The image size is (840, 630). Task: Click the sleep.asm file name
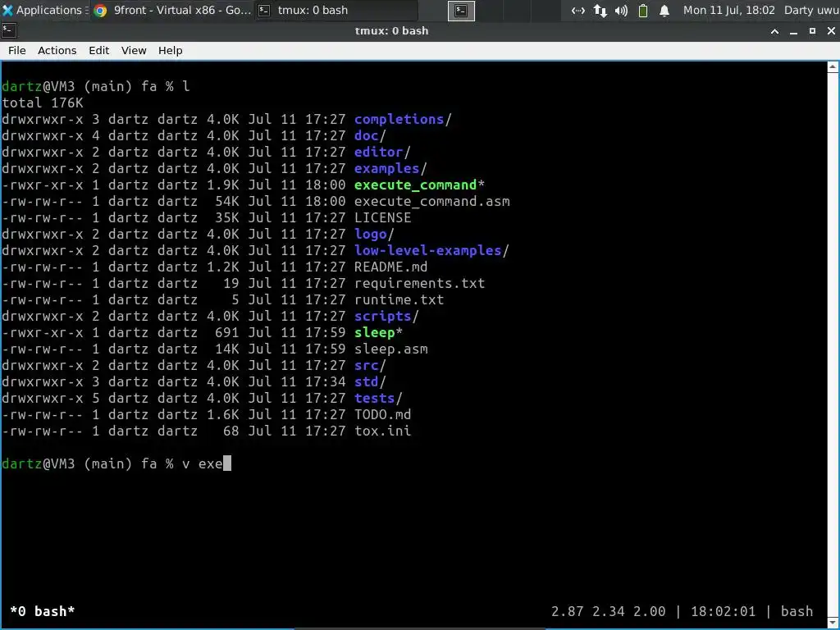(390, 349)
